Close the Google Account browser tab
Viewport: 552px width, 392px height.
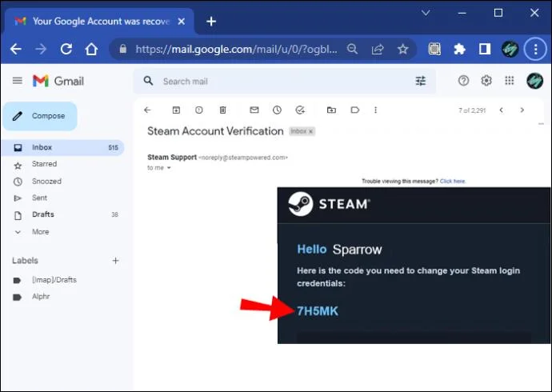[x=182, y=22]
